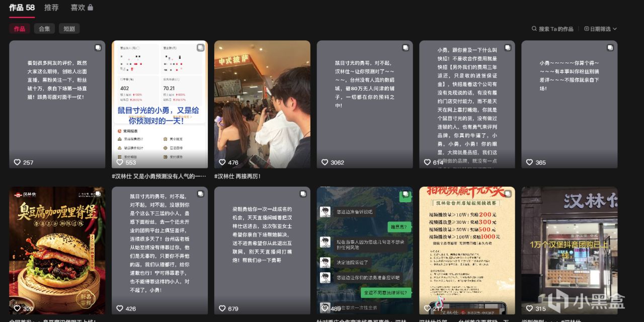Click the 3062 like count text
Image resolution: width=644 pixels, height=322 pixels.
pyautogui.click(x=337, y=163)
